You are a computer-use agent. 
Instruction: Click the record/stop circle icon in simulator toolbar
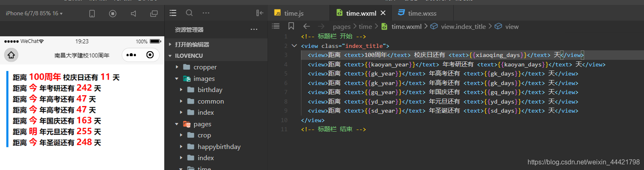113,14
